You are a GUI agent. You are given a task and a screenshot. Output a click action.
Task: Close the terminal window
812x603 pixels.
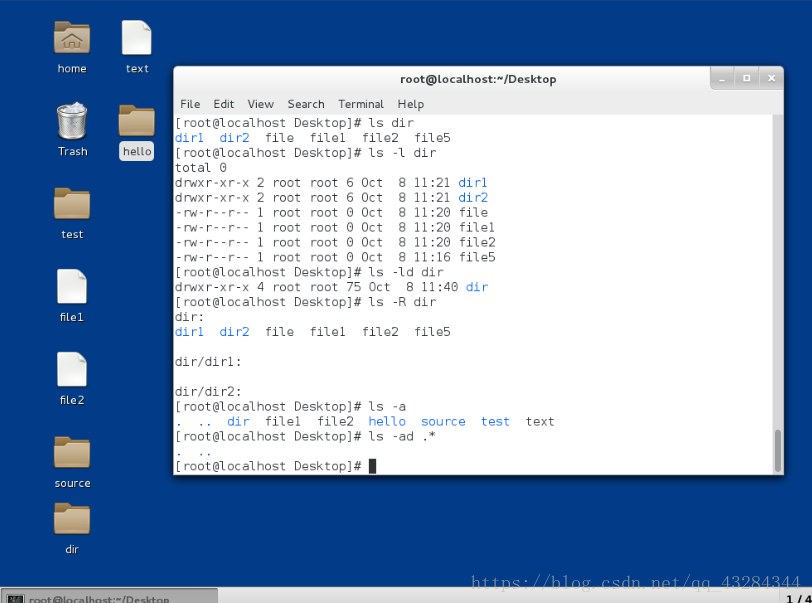pyautogui.click(x=772, y=78)
